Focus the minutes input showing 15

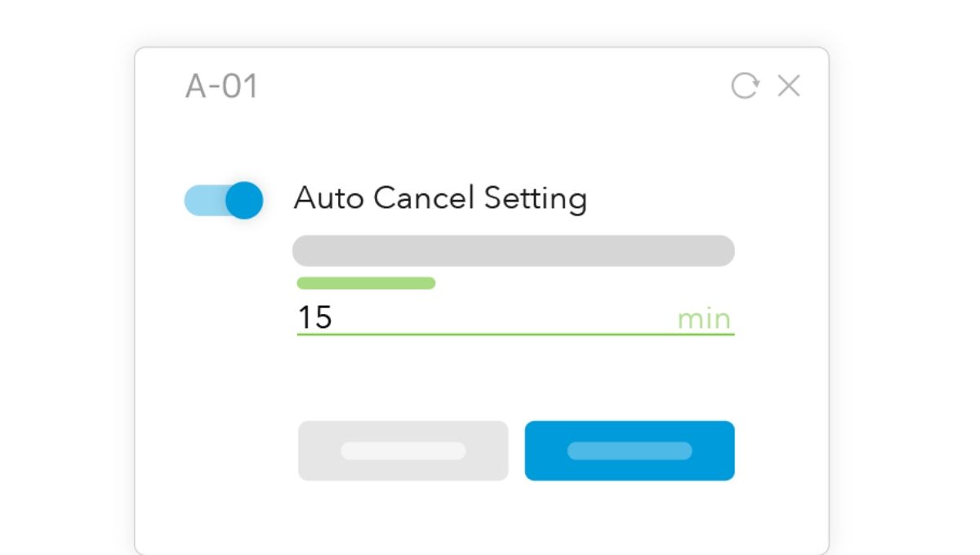point(515,317)
